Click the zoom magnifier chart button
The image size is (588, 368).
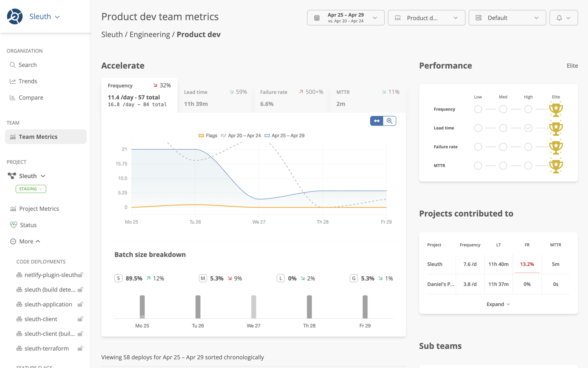390,121
